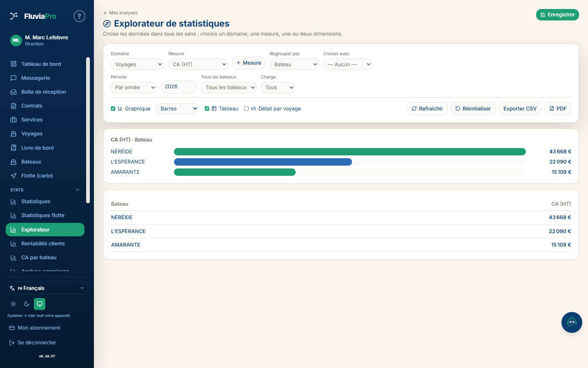Open the Regrouper par dropdown
The height and width of the screenshot is (368, 588).
294,64
